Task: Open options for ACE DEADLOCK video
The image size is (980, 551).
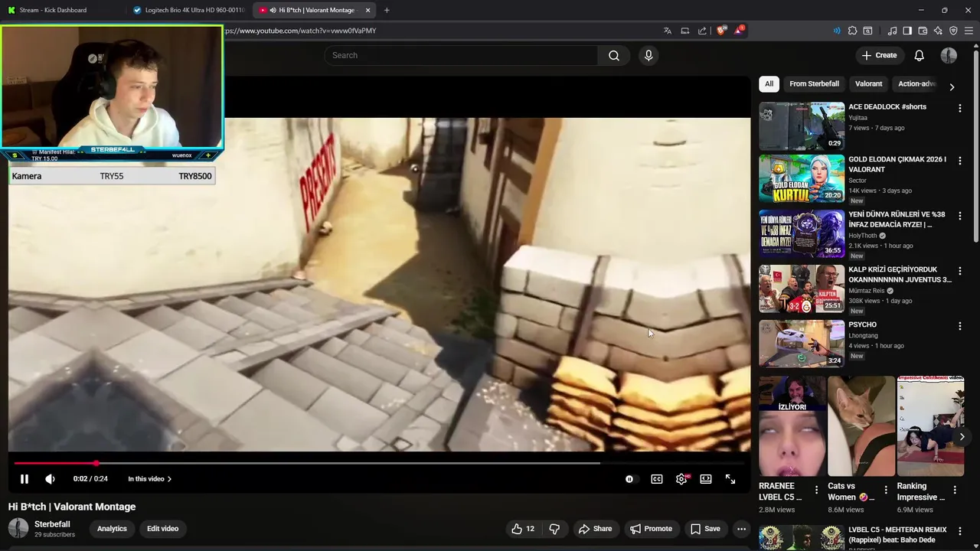Action: (x=959, y=109)
